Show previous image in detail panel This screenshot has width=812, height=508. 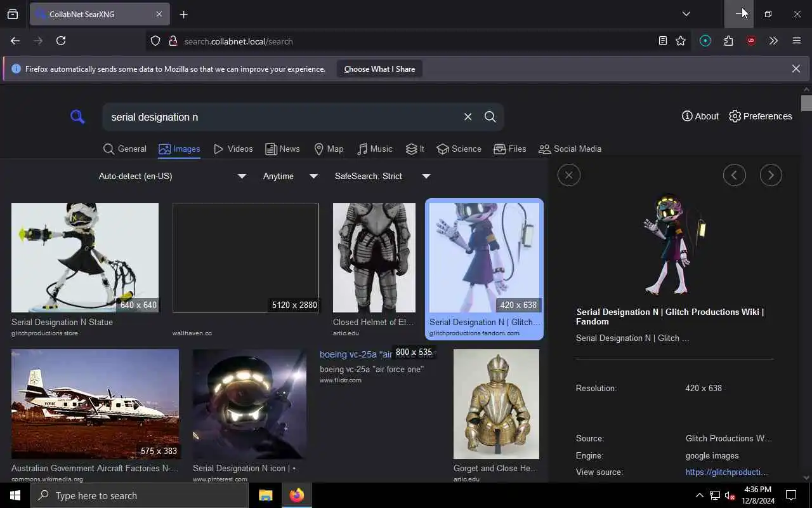(x=735, y=175)
